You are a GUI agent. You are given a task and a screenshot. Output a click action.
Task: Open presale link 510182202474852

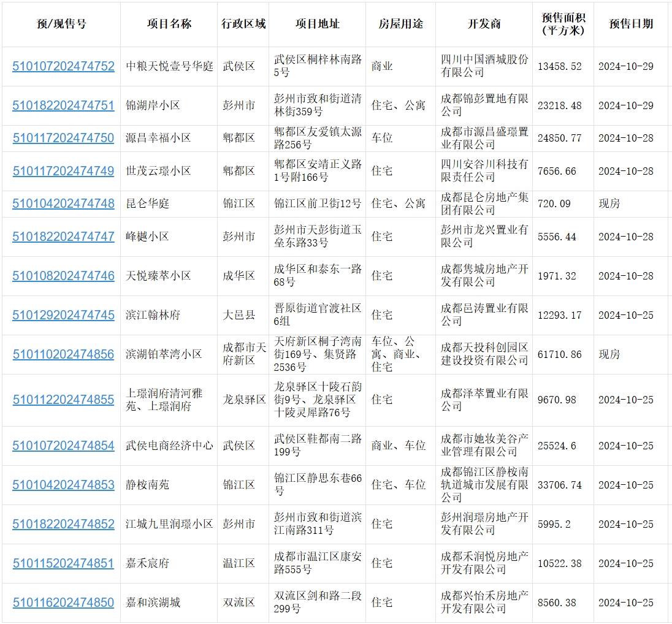pos(63,524)
